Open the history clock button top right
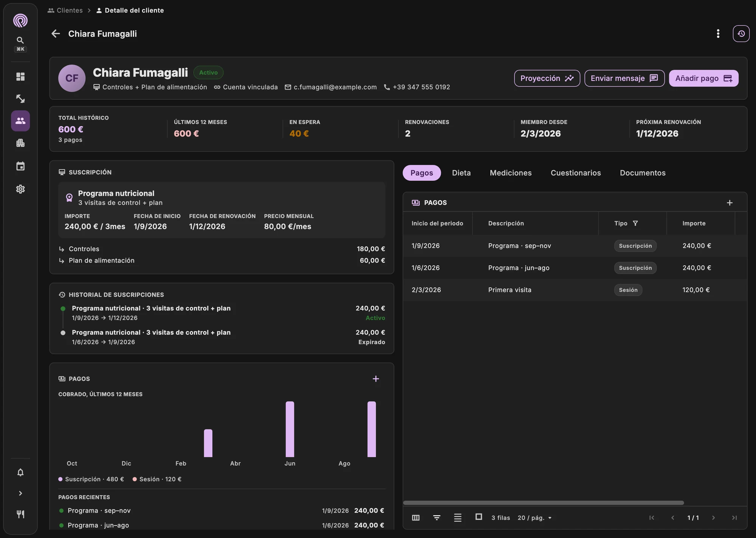The image size is (756, 538). (741, 34)
